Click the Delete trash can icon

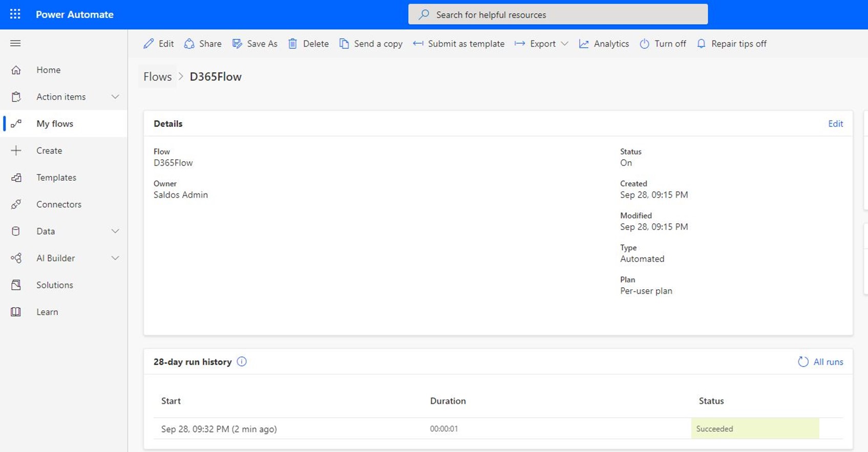(292, 44)
